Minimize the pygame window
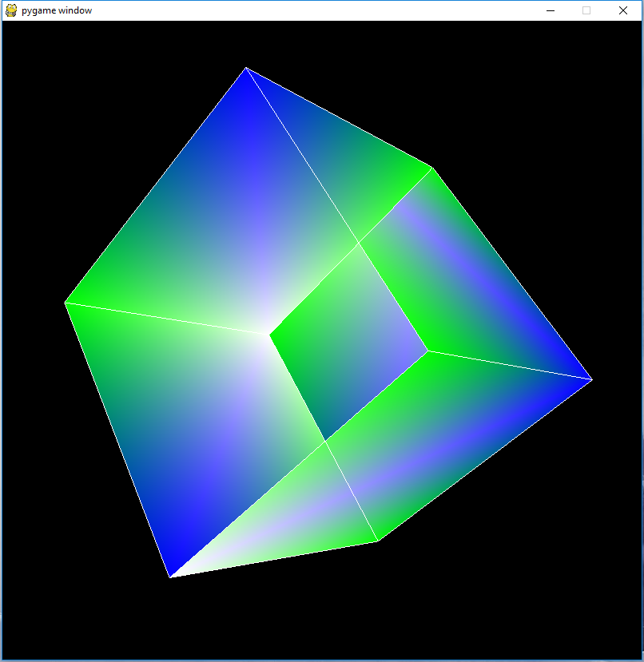Image resolution: width=644 pixels, height=662 pixels. [550, 10]
